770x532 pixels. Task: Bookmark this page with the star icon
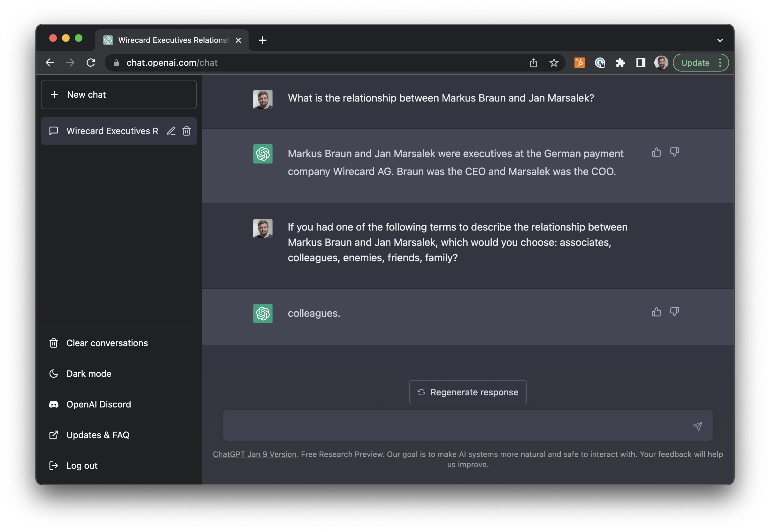[x=554, y=63]
